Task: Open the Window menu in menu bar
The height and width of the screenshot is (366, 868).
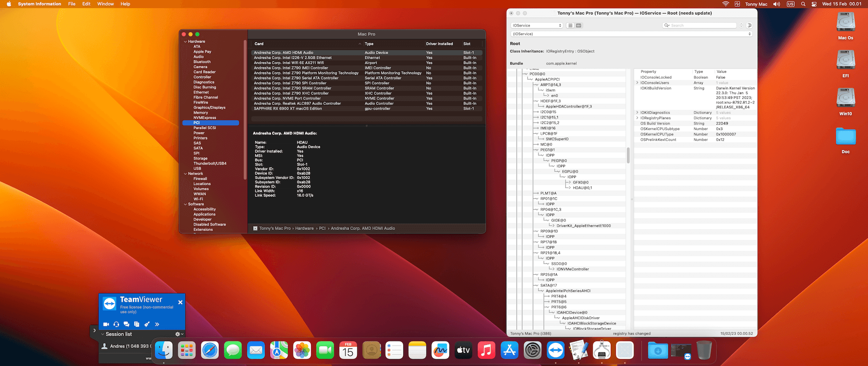Action: [105, 4]
